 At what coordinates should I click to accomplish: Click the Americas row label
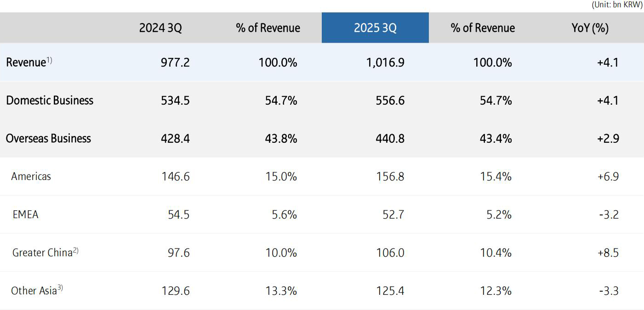(31, 176)
